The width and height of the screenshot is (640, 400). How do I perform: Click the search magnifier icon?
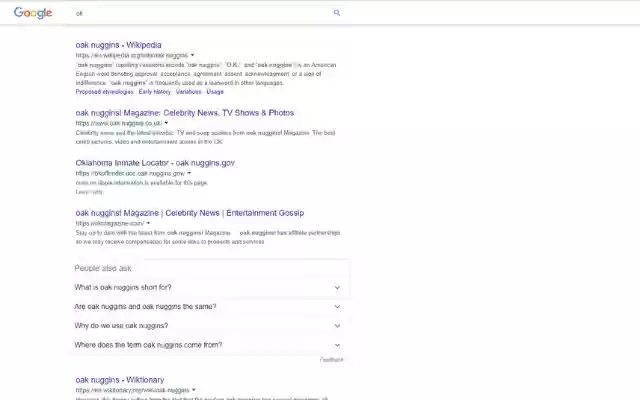click(x=337, y=13)
